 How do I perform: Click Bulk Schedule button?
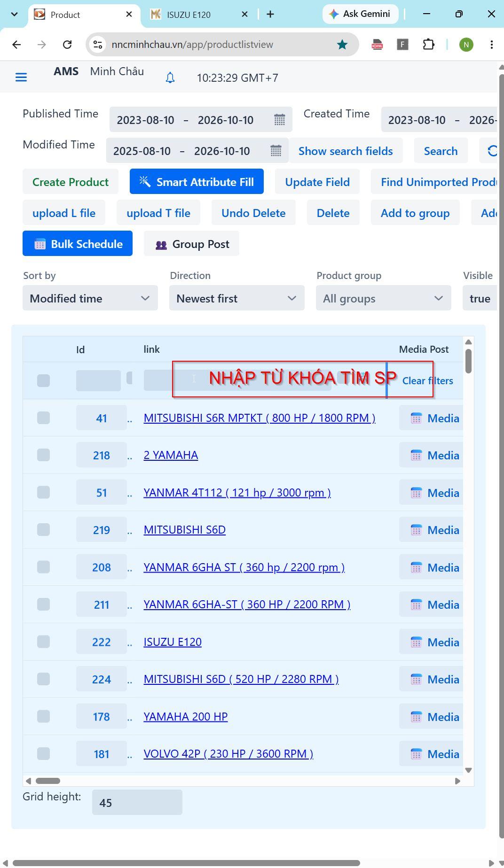(78, 244)
